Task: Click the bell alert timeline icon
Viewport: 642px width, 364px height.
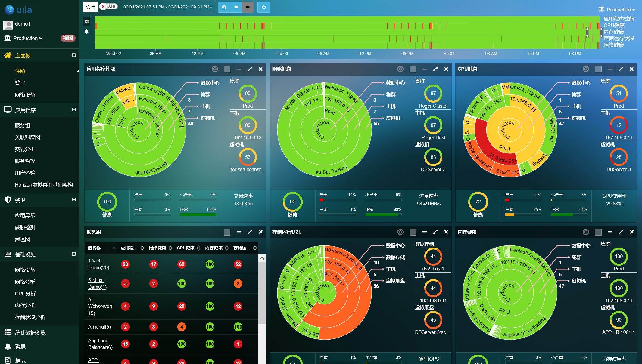Action: click(86, 32)
